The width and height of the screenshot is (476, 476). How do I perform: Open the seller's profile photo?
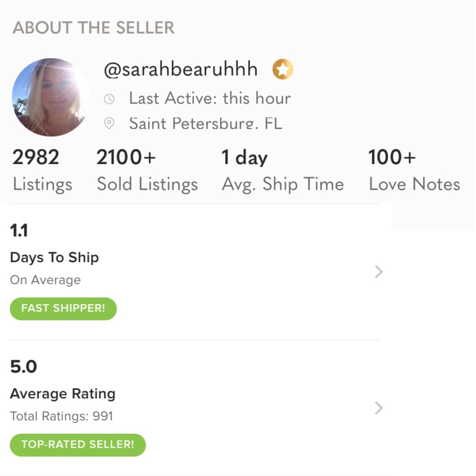pyautogui.click(x=51, y=98)
